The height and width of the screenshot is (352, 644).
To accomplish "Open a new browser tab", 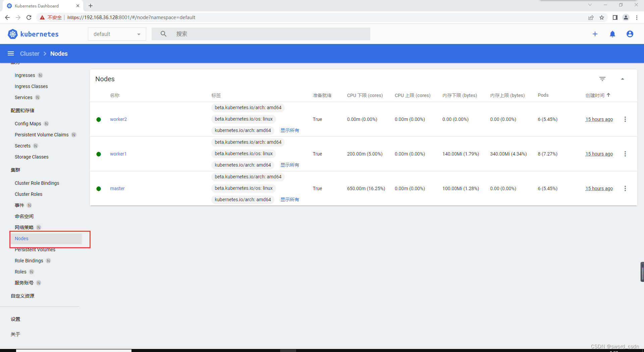I will coord(91,6).
